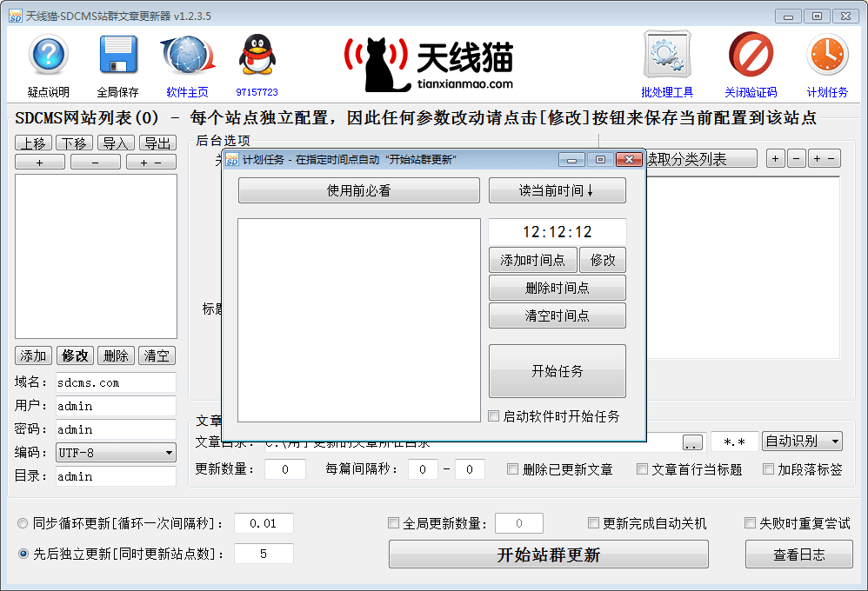Click the site list + button
The width and height of the screenshot is (868, 591).
pyautogui.click(x=40, y=163)
